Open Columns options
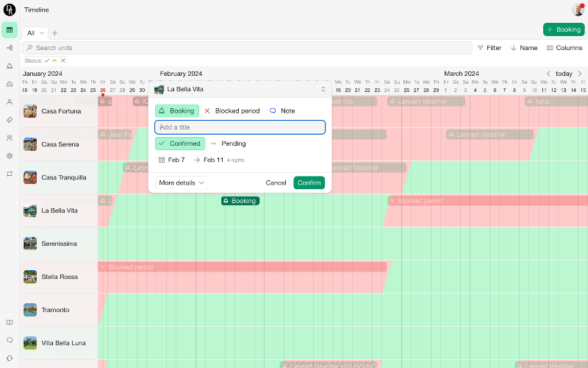Viewport: 588px width, 368px height. [x=564, y=48]
